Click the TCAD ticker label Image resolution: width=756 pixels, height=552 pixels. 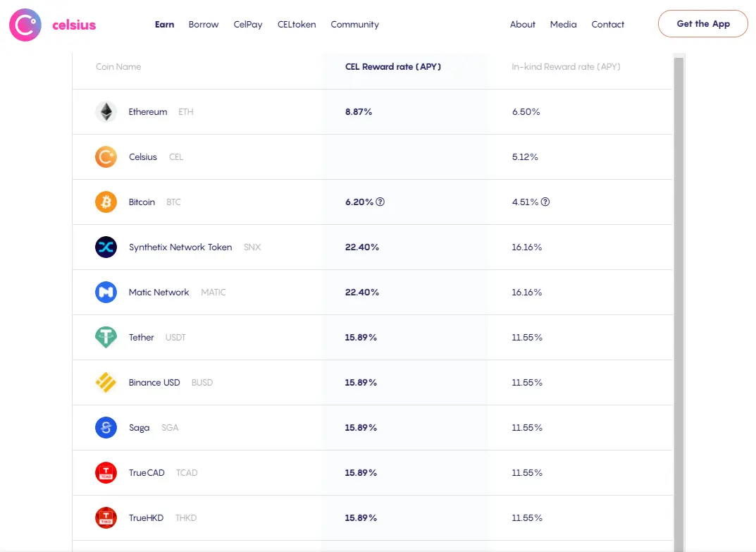(187, 473)
